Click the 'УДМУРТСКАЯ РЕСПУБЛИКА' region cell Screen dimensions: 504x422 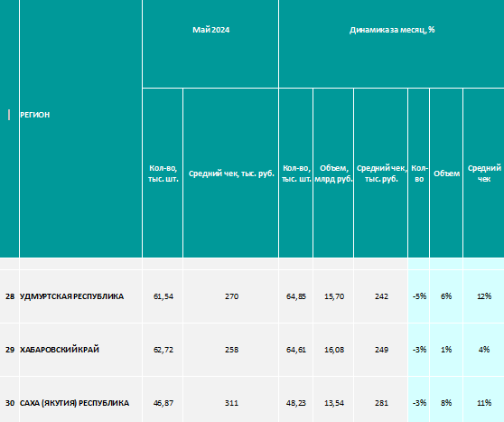(x=80, y=296)
